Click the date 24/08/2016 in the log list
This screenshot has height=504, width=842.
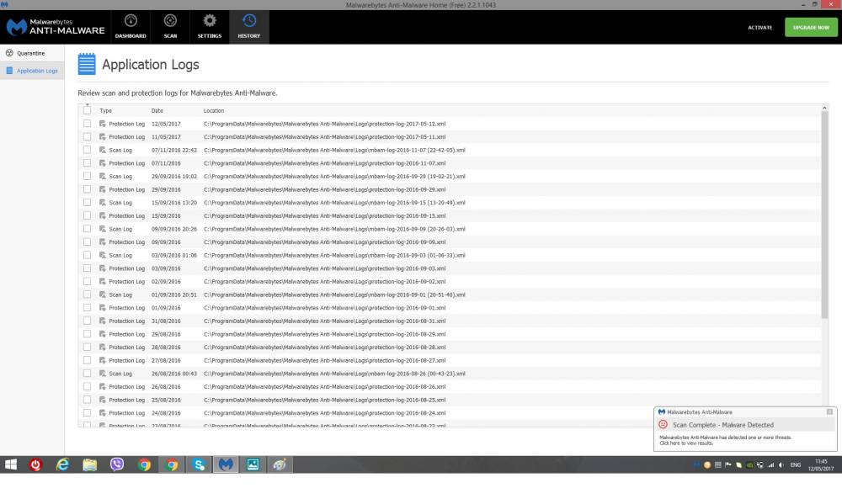pyautogui.click(x=166, y=413)
